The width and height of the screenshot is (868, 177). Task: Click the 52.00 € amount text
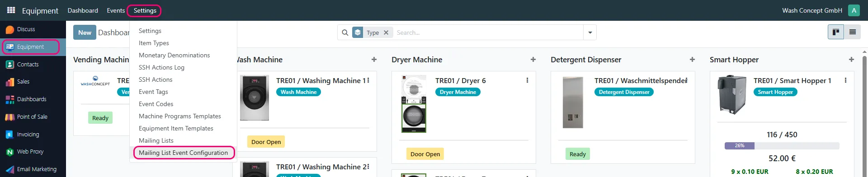(x=782, y=158)
